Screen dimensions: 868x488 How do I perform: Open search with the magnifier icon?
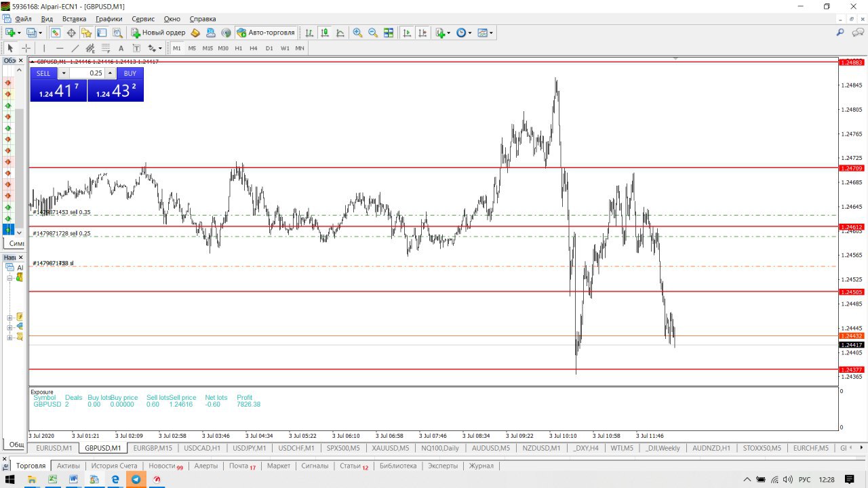pyautogui.click(x=840, y=33)
